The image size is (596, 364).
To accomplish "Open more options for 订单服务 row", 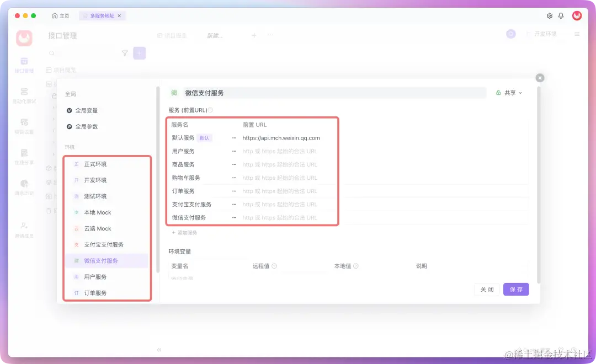I will [234, 191].
